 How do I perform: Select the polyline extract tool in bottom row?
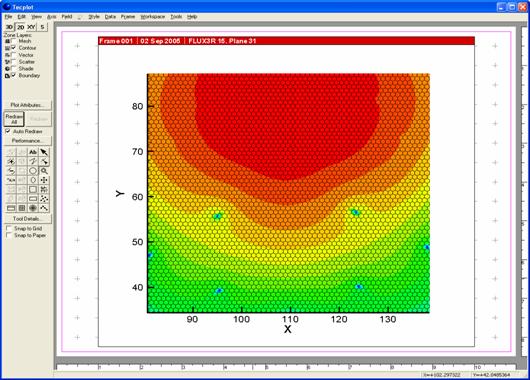44,208
